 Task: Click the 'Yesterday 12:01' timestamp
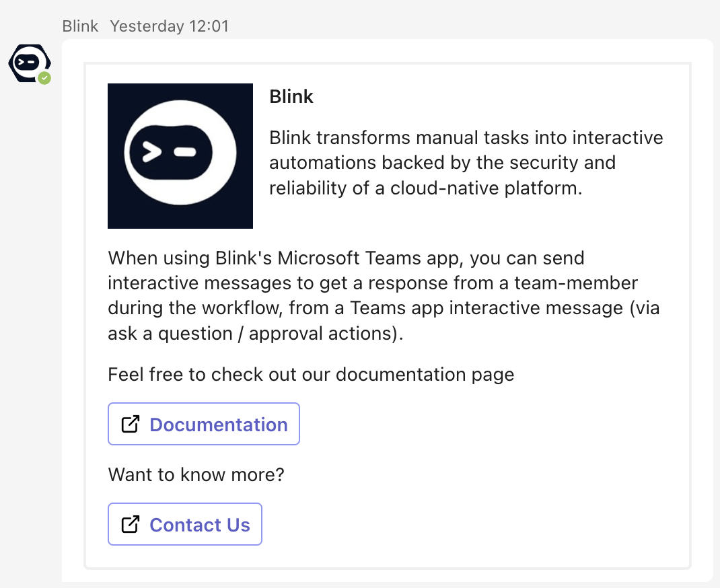click(x=170, y=26)
